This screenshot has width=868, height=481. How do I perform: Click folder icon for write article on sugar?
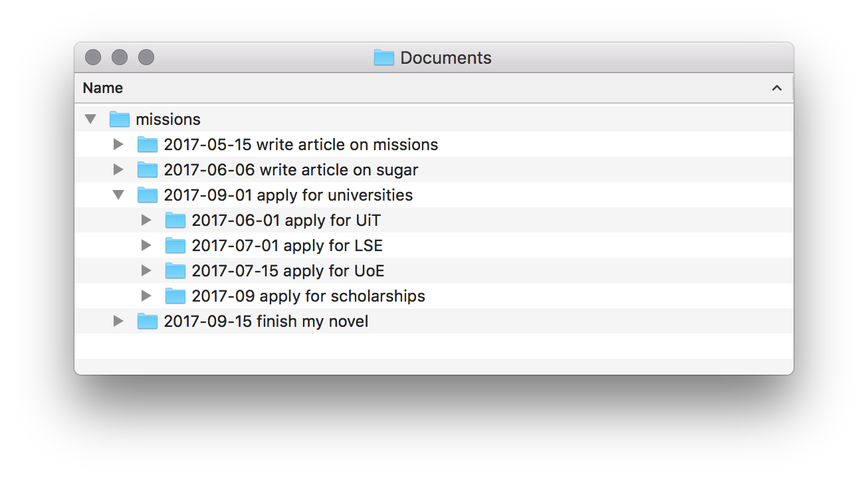click(x=148, y=170)
